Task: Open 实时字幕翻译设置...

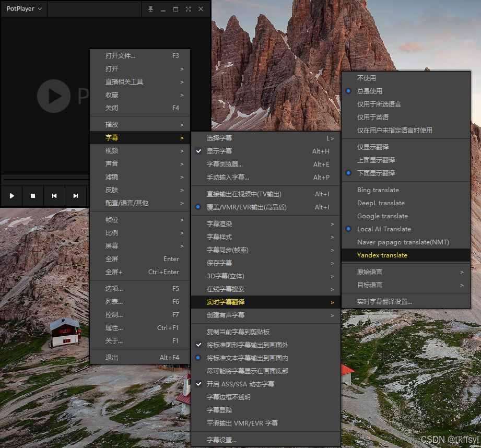Action: point(406,301)
